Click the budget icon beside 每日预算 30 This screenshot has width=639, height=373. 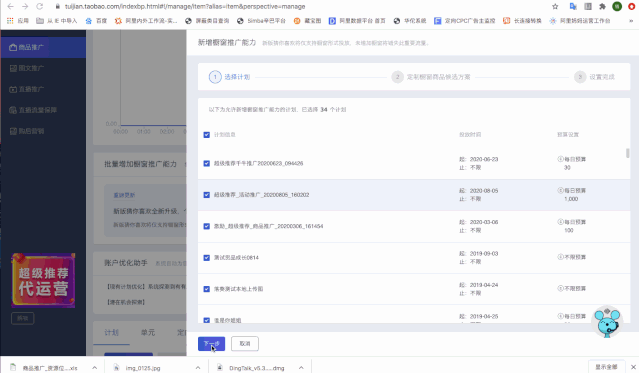click(x=560, y=159)
